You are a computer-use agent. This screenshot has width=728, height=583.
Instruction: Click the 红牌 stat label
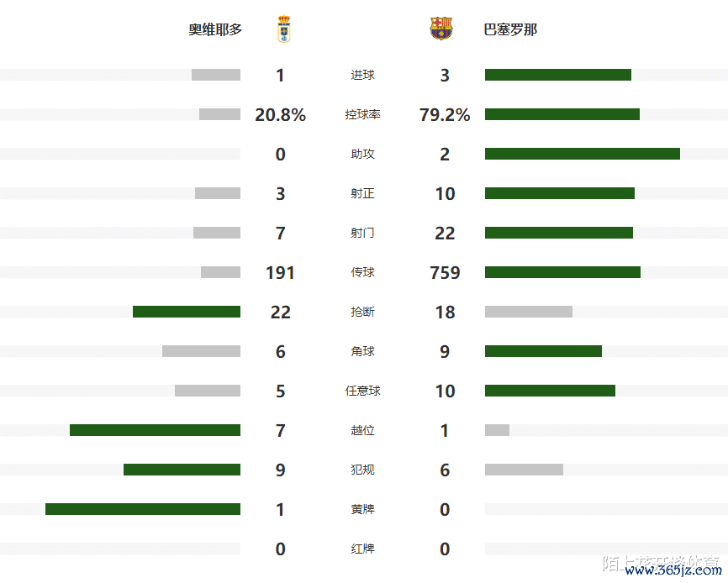[362, 549]
